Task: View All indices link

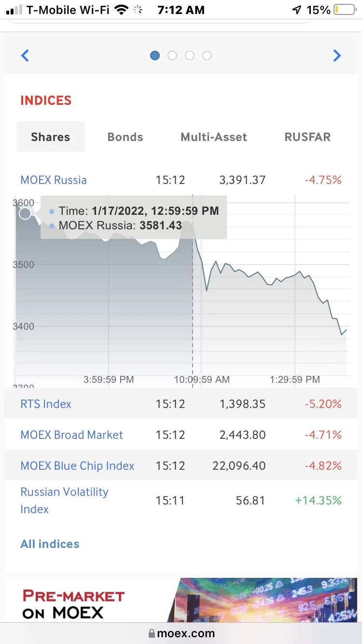Action: 50,544
